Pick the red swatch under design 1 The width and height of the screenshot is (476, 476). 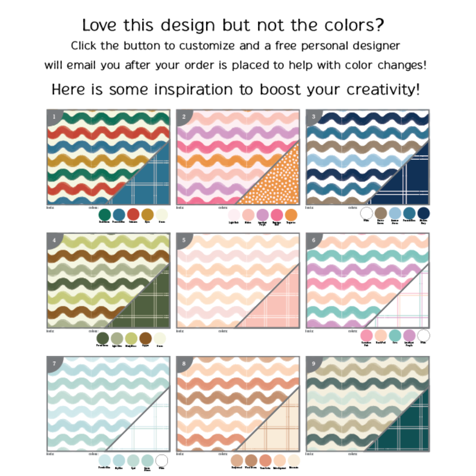(133, 215)
